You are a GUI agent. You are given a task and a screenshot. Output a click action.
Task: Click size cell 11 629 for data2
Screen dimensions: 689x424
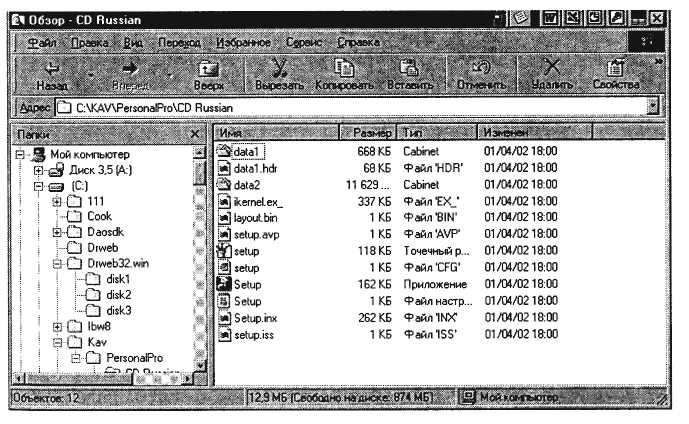(367, 185)
